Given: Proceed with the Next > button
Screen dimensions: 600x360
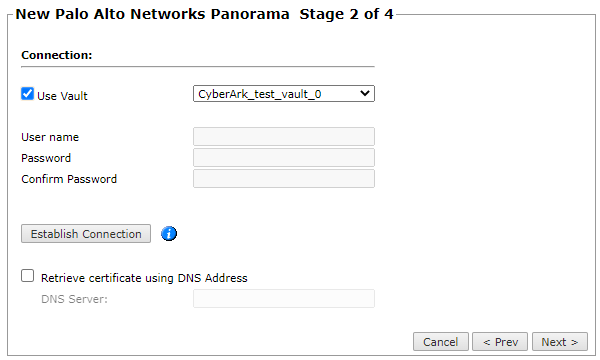Looking at the screenshot, I should tap(559, 342).
